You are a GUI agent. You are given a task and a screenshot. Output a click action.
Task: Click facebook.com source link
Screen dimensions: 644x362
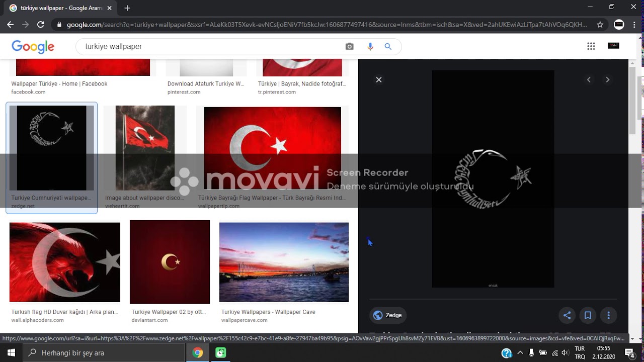pyautogui.click(x=28, y=92)
